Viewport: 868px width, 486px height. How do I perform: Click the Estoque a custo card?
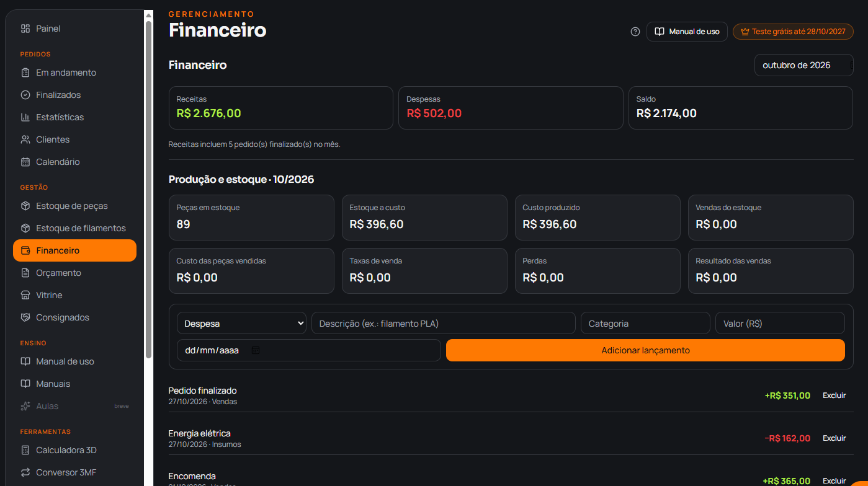425,218
